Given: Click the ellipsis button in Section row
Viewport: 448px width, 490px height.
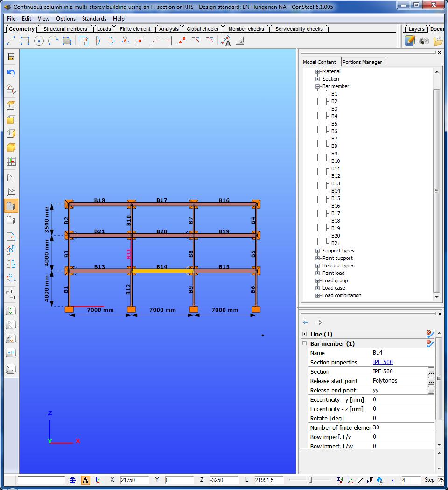Looking at the screenshot, I should [x=431, y=371].
